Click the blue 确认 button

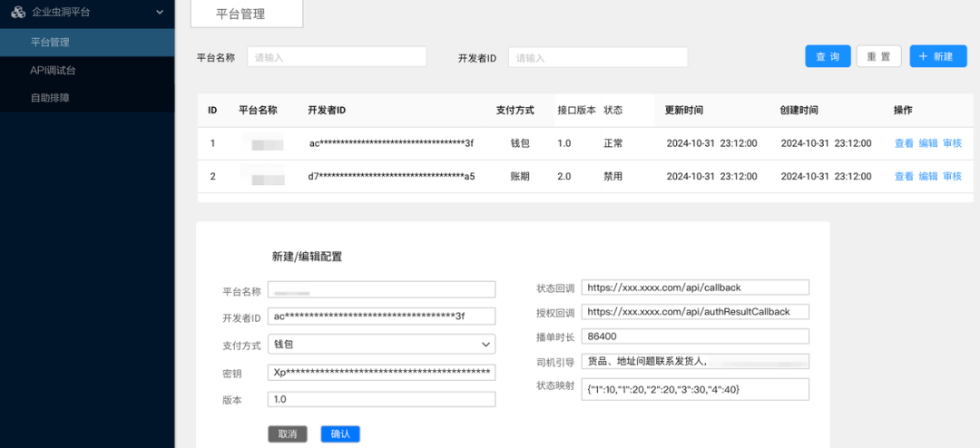340,434
